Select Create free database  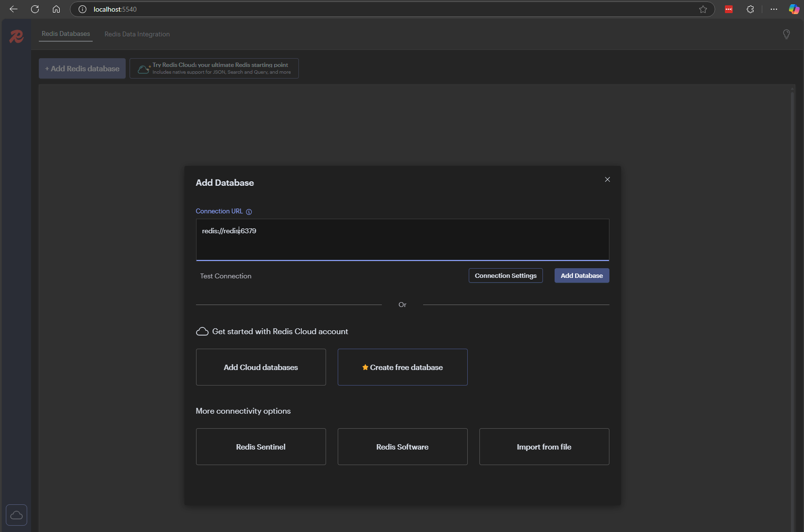click(403, 367)
